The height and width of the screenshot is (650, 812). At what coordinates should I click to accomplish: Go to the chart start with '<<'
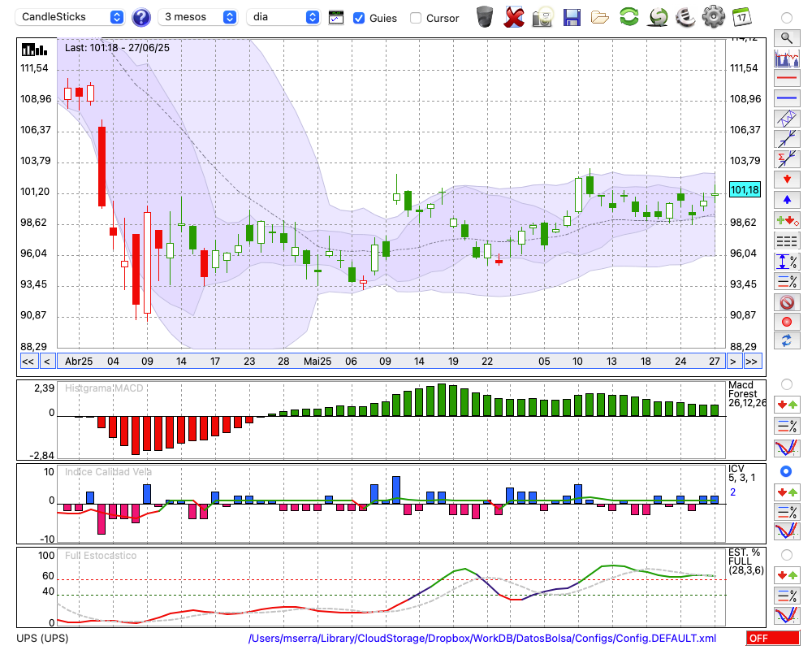[x=28, y=362]
